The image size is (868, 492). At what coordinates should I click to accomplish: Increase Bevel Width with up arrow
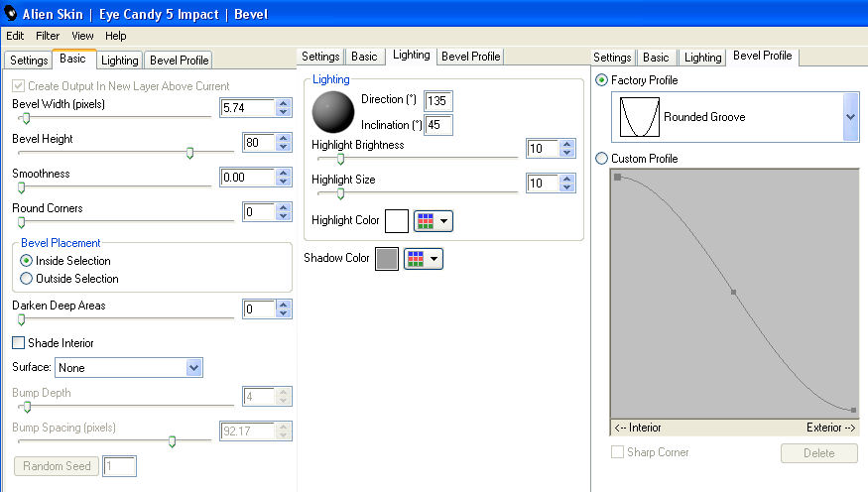click(x=284, y=103)
